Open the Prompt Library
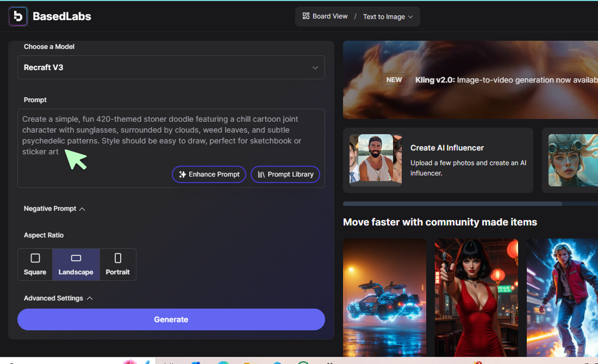Image resolution: width=598 pixels, height=364 pixels. click(285, 174)
